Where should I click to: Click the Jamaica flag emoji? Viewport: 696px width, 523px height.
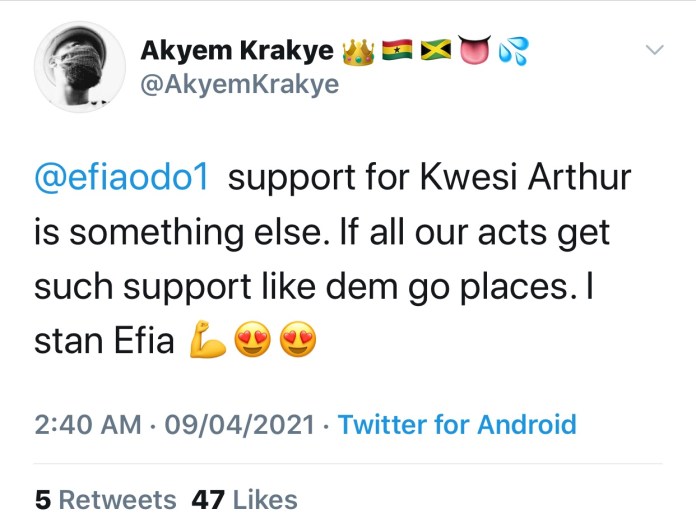coord(436,50)
